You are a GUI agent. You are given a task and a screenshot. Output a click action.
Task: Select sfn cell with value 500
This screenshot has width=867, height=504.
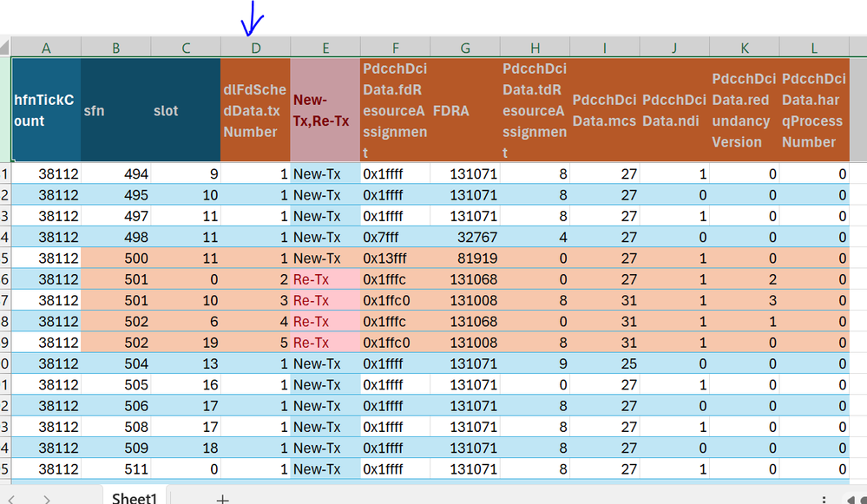click(x=115, y=259)
